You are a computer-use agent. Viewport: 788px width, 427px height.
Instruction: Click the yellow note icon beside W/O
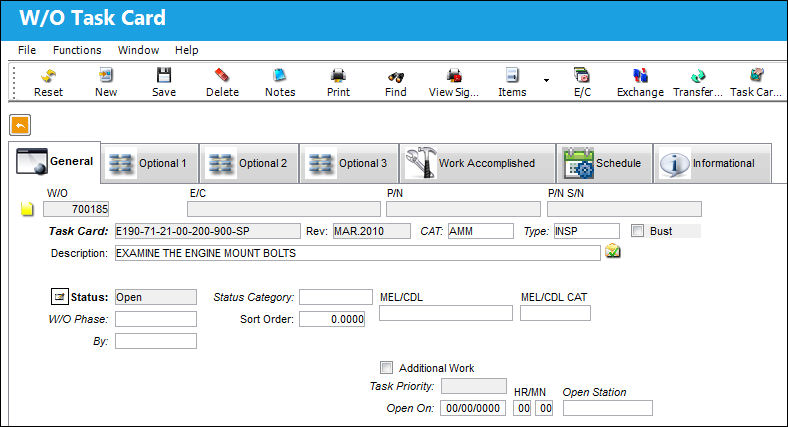tap(27, 208)
